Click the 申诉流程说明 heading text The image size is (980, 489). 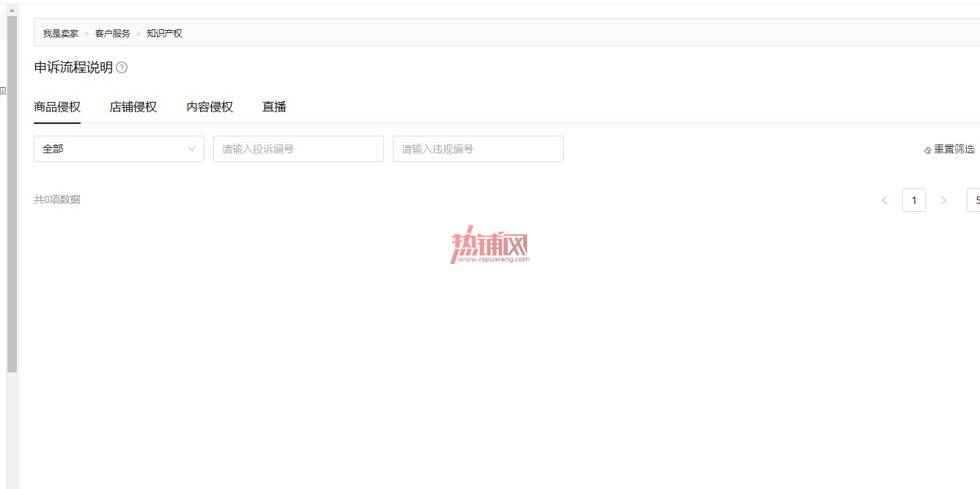pyautogui.click(x=73, y=67)
